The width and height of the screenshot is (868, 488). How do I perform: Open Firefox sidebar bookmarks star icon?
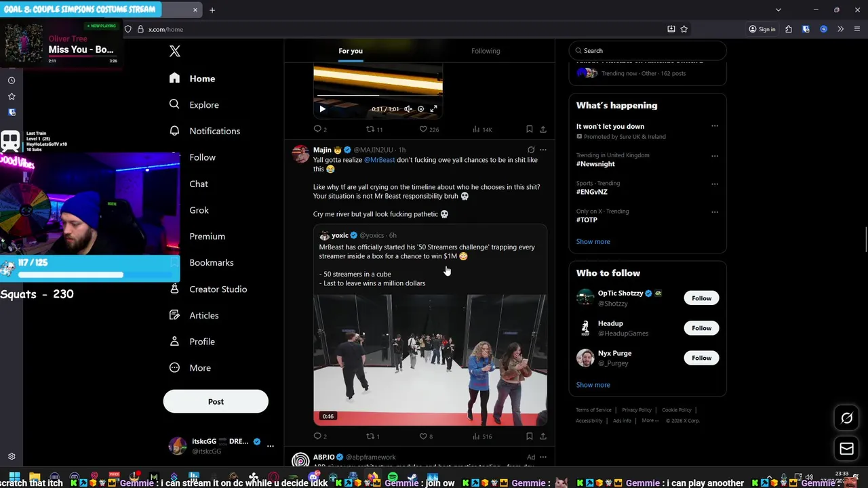[x=12, y=96]
